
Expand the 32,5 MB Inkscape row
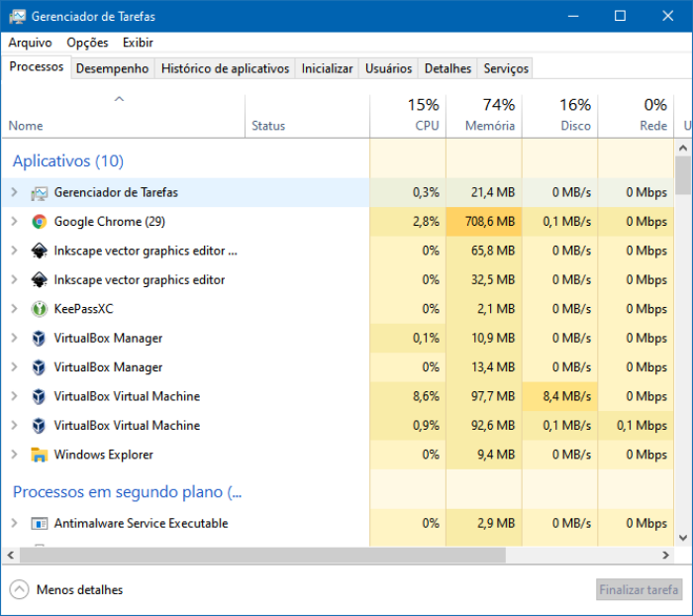[x=14, y=279]
